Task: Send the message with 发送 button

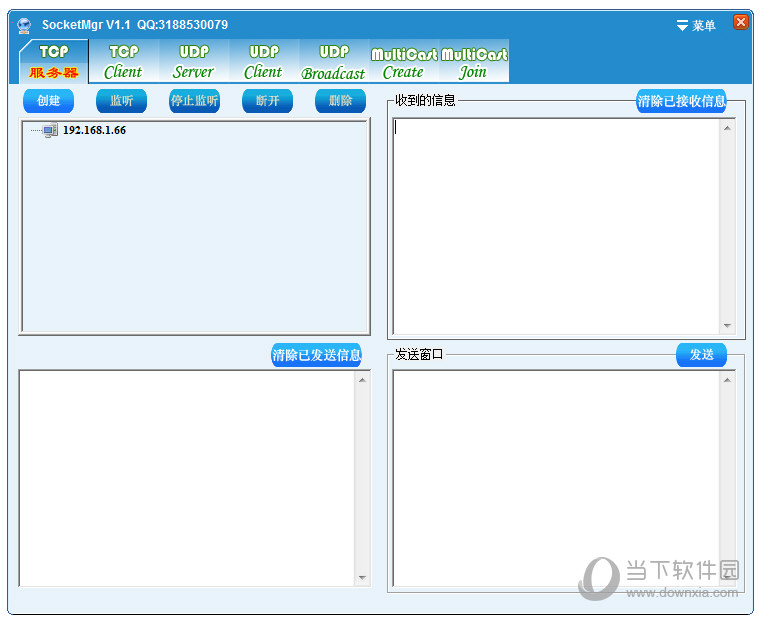Action: (701, 355)
